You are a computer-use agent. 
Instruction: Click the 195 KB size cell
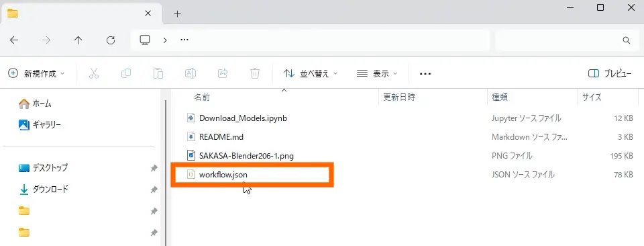621,156
